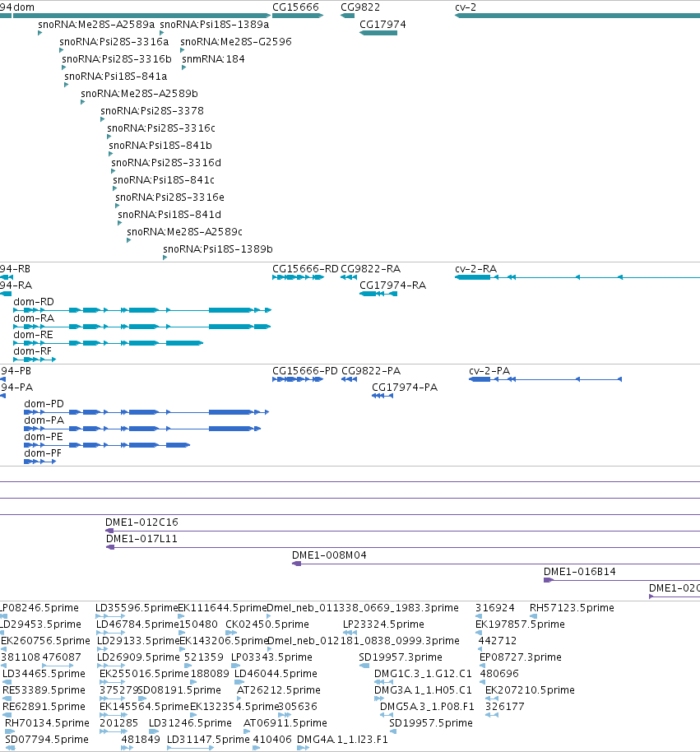Click the DMG1C.3_1.G12.C1 label
The height and width of the screenshot is (752, 700).
(423, 674)
